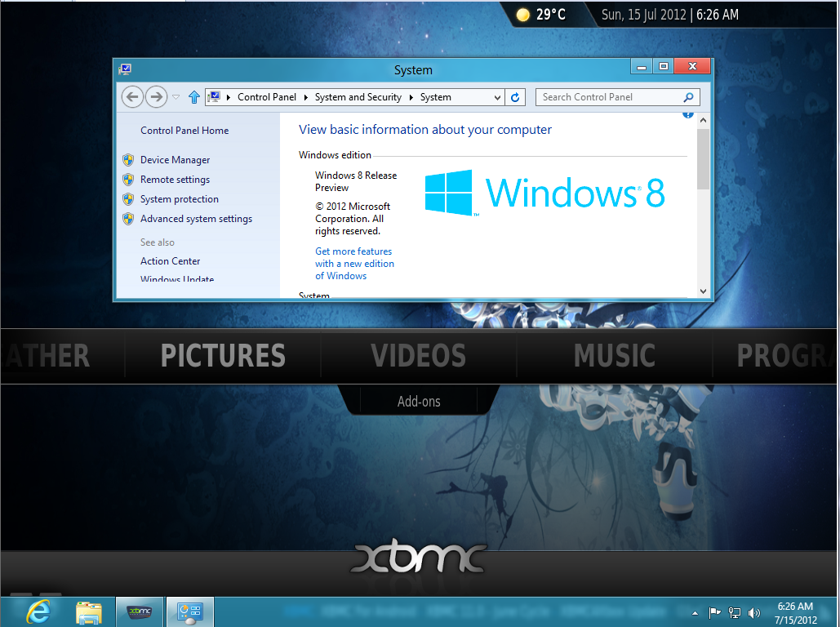
Task: Go up one level with blue arrow
Action: pyautogui.click(x=194, y=97)
